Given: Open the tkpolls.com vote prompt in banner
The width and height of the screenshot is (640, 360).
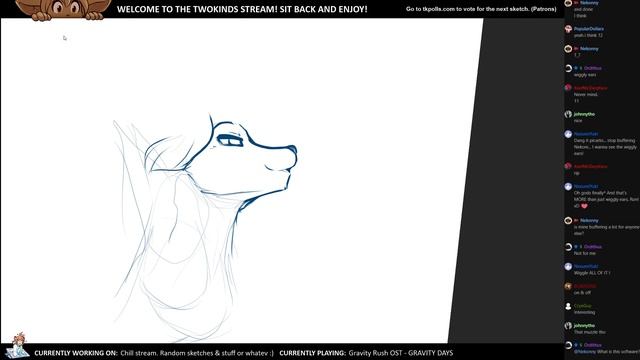Looking at the screenshot, I should pyautogui.click(x=481, y=9).
